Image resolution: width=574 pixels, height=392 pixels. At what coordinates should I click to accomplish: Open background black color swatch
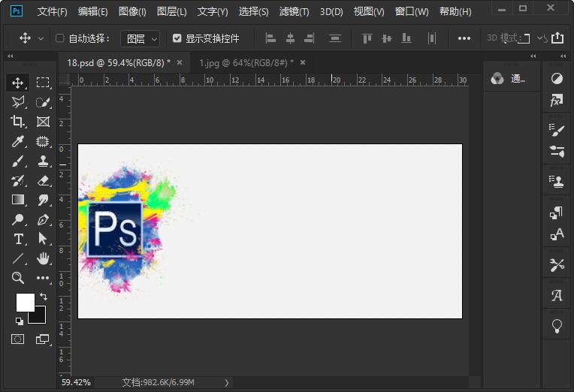(40, 317)
